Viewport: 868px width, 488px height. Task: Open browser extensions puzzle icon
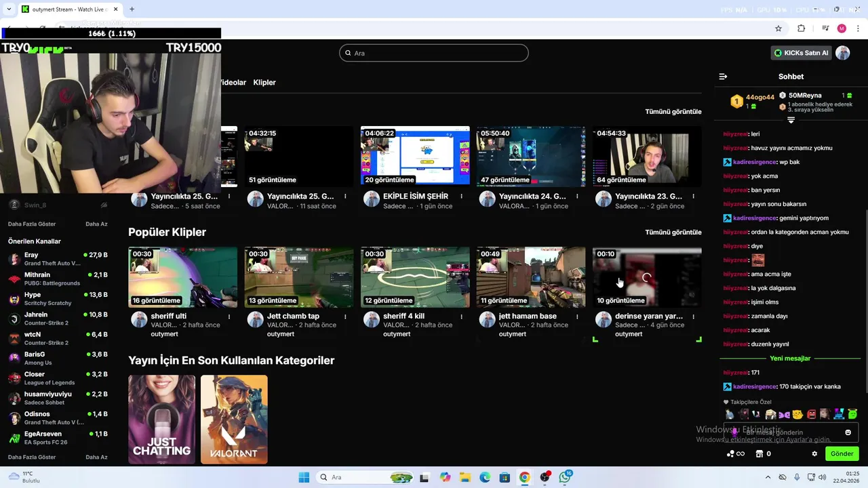tap(802, 28)
